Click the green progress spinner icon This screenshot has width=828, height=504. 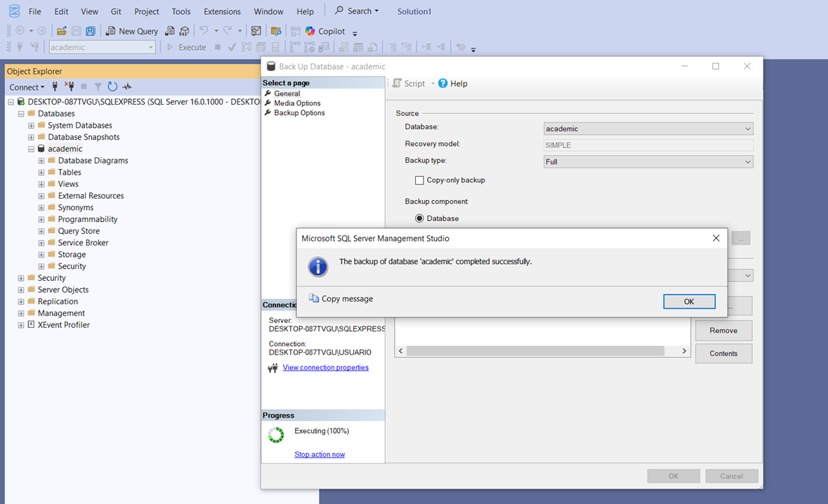(275, 435)
